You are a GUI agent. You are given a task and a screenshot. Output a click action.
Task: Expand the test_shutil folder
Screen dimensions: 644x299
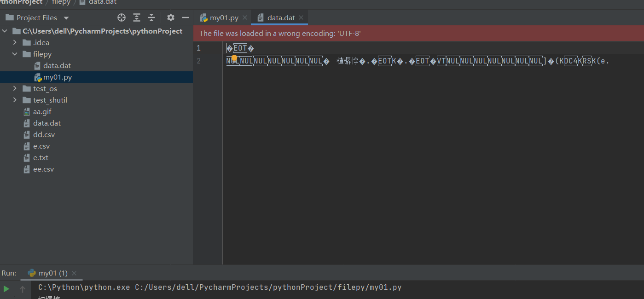point(15,100)
